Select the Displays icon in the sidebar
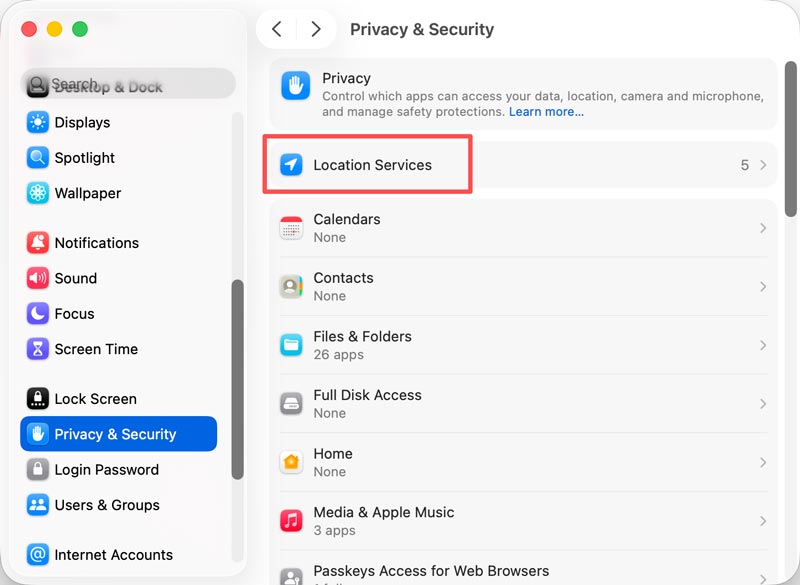 coord(37,122)
